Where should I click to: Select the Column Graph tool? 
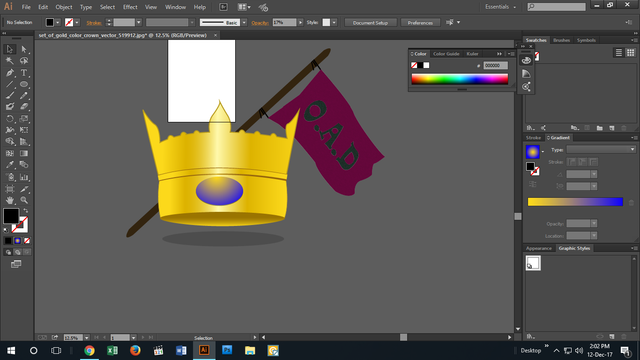[24, 177]
